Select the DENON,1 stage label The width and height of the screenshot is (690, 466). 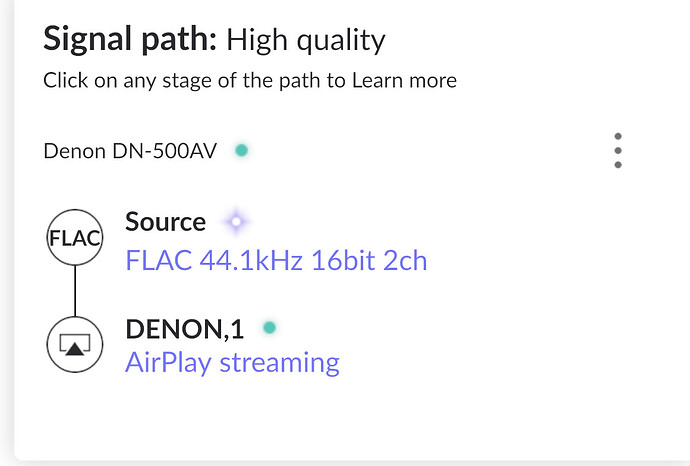(x=184, y=329)
